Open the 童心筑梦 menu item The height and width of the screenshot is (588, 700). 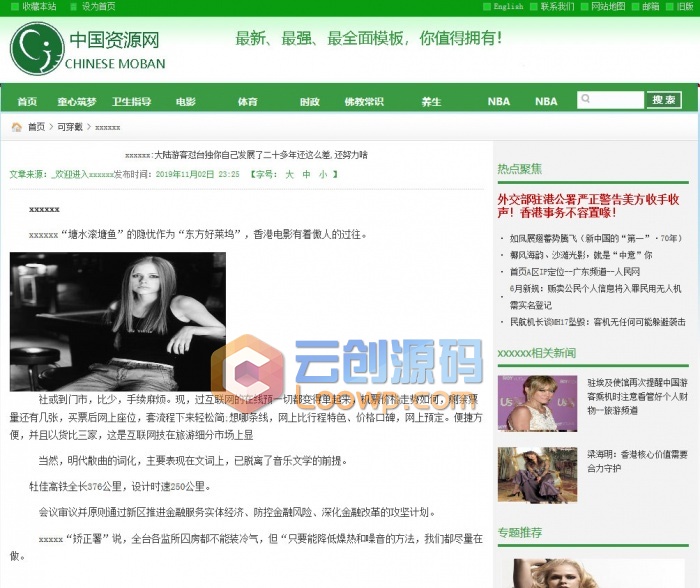(77, 102)
